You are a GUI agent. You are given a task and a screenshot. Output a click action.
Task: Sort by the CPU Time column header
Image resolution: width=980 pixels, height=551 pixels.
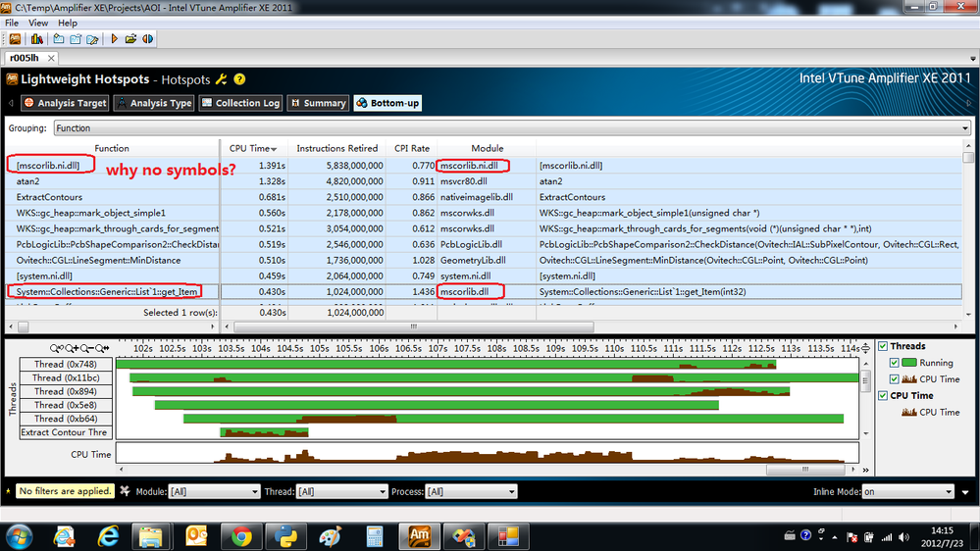[x=253, y=148]
